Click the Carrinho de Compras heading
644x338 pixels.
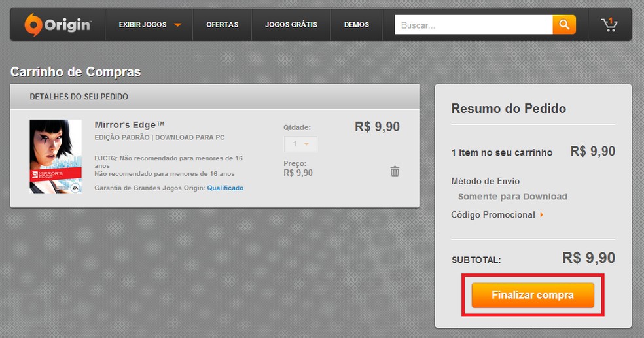point(75,72)
